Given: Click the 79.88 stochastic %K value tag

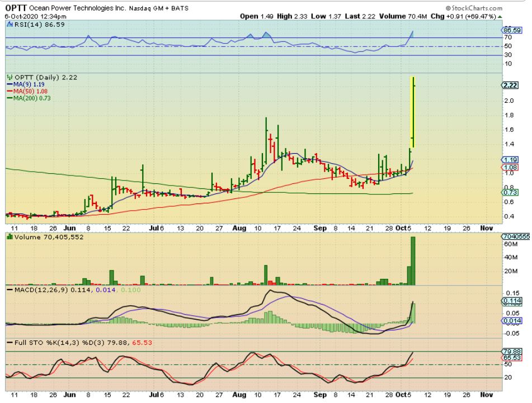Looking at the screenshot, I should [x=511, y=352].
